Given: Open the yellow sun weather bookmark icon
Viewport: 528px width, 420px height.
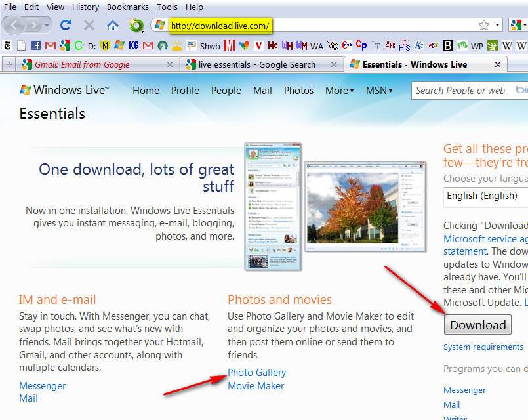Looking at the screenshot, I should 177,45.
